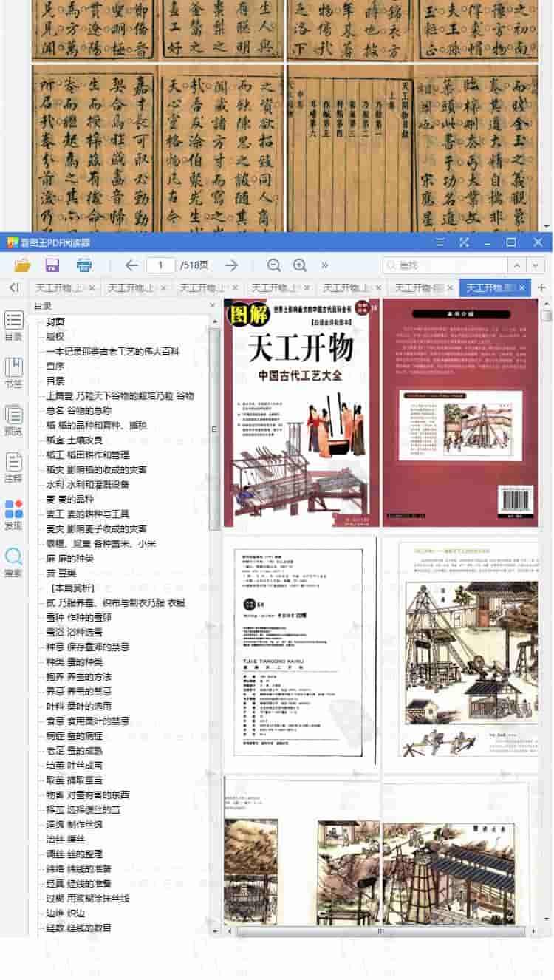Switch to the fourth 天工开物 tab
The height and width of the screenshot is (980, 554).
[279, 288]
